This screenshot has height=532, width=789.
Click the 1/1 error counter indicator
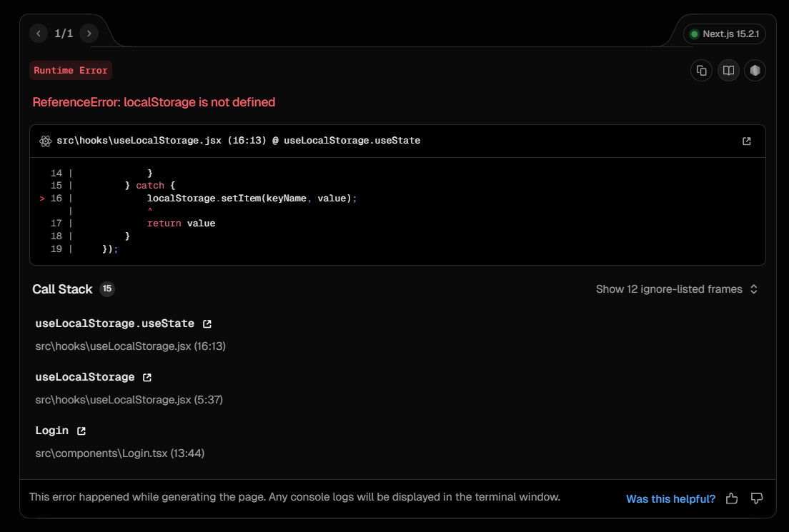tap(63, 33)
